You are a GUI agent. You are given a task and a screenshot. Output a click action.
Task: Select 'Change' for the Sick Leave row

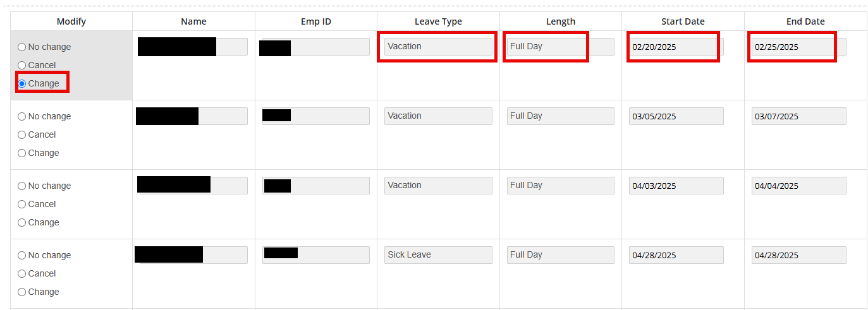(x=22, y=292)
